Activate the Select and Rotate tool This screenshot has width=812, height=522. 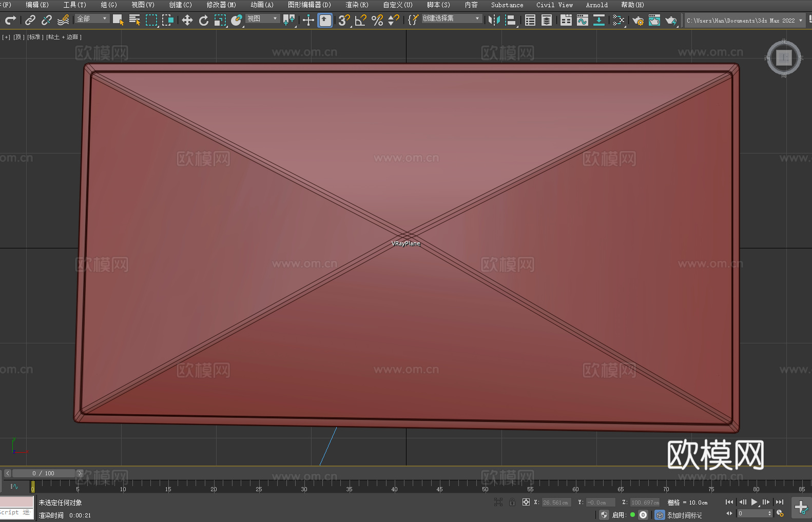204,20
